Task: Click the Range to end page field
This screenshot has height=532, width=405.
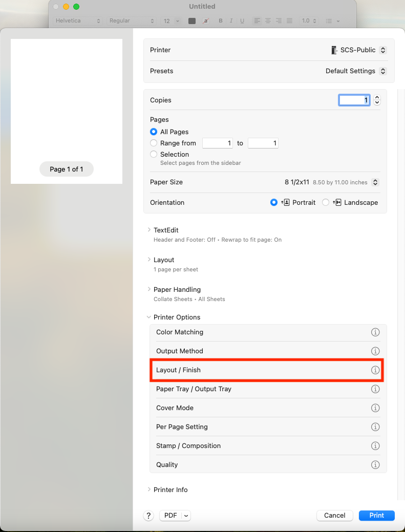Action: 263,143
